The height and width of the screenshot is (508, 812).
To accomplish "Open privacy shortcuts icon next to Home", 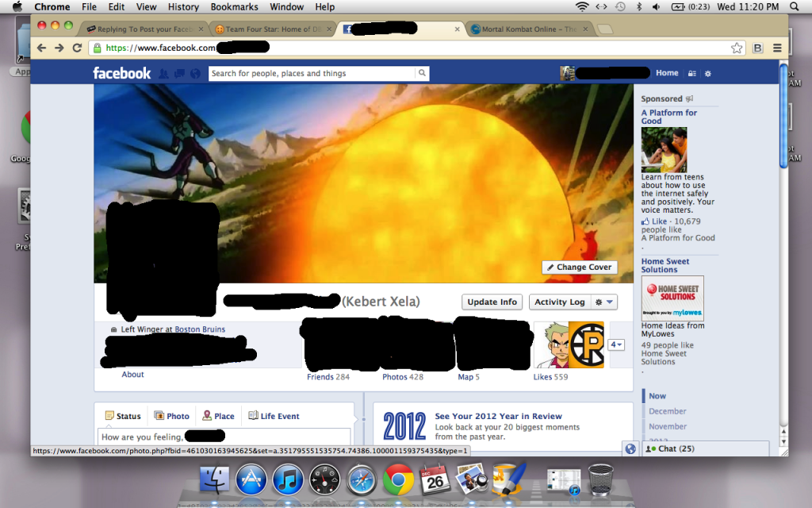I will tap(691, 74).
